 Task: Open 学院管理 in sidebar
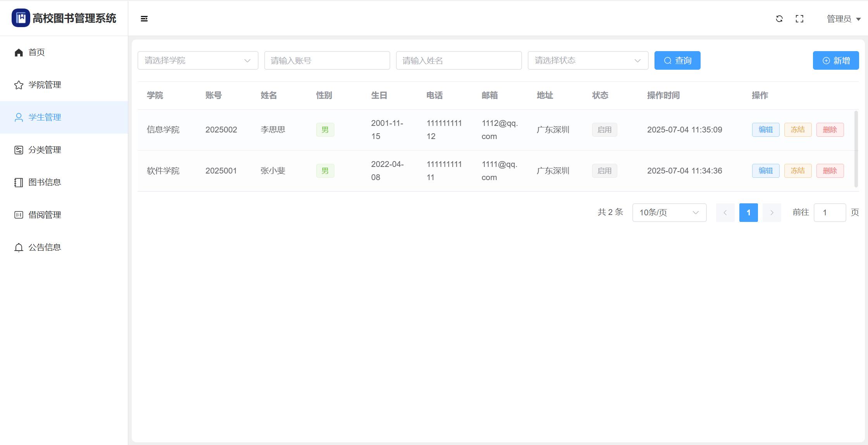point(45,85)
